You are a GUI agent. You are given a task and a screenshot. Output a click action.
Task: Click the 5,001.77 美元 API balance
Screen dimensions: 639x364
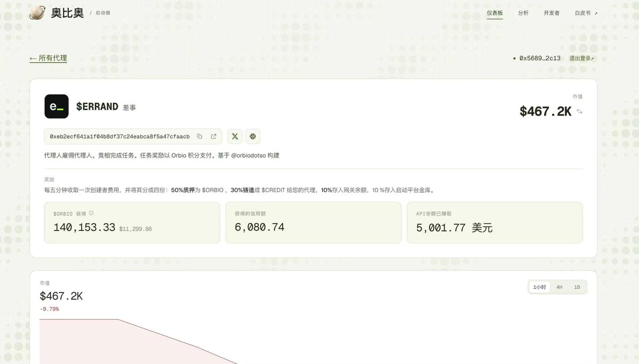tap(454, 228)
